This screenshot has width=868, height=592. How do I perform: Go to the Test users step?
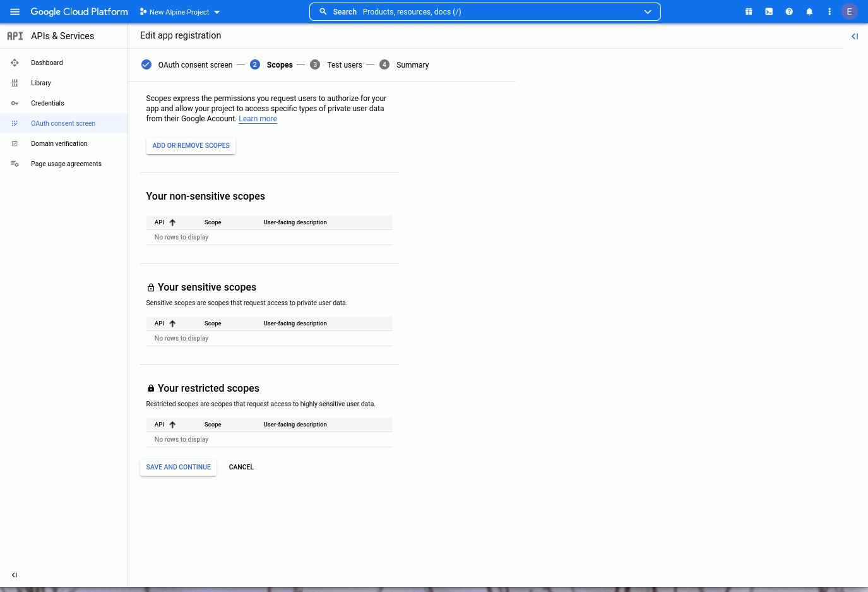point(345,65)
